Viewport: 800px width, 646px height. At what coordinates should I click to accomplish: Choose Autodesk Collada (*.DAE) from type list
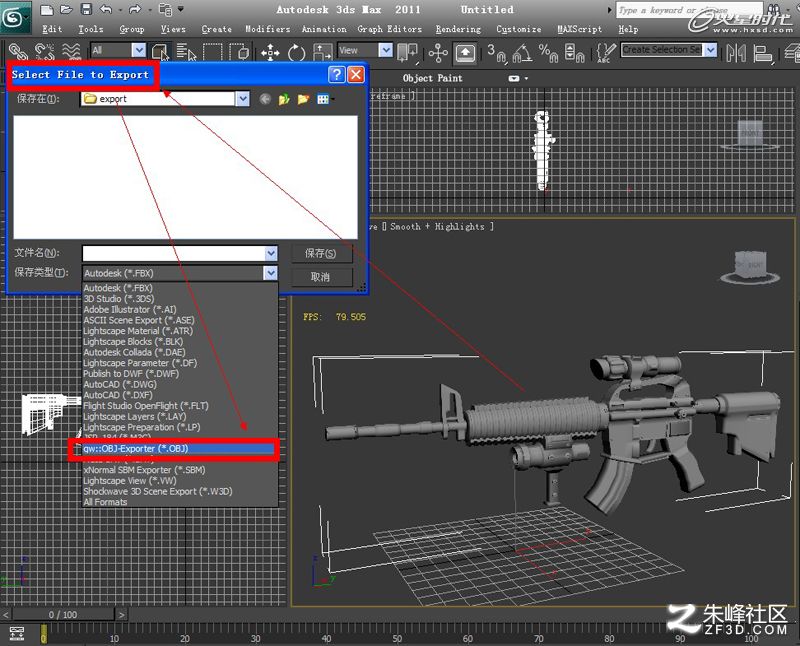coord(180,352)
